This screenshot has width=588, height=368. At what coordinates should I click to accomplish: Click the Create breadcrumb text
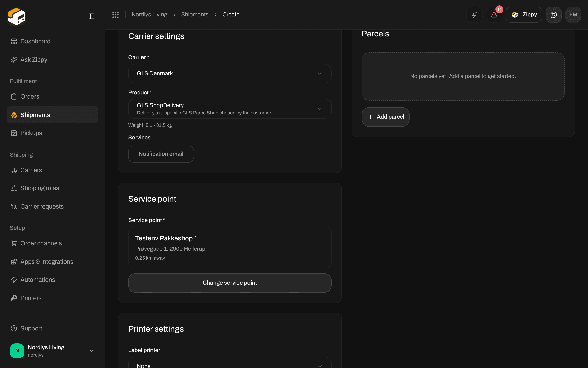tap(231, 15)
